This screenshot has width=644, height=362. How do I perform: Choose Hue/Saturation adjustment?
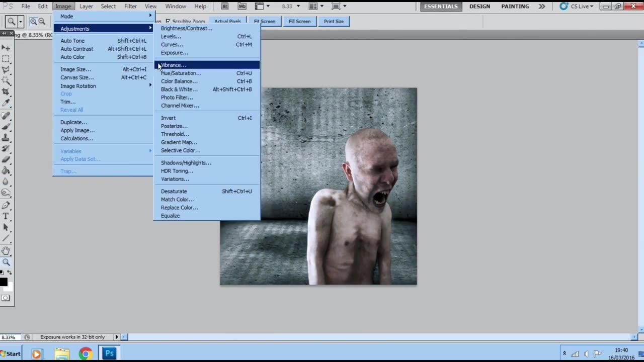[x=207, y=73]
